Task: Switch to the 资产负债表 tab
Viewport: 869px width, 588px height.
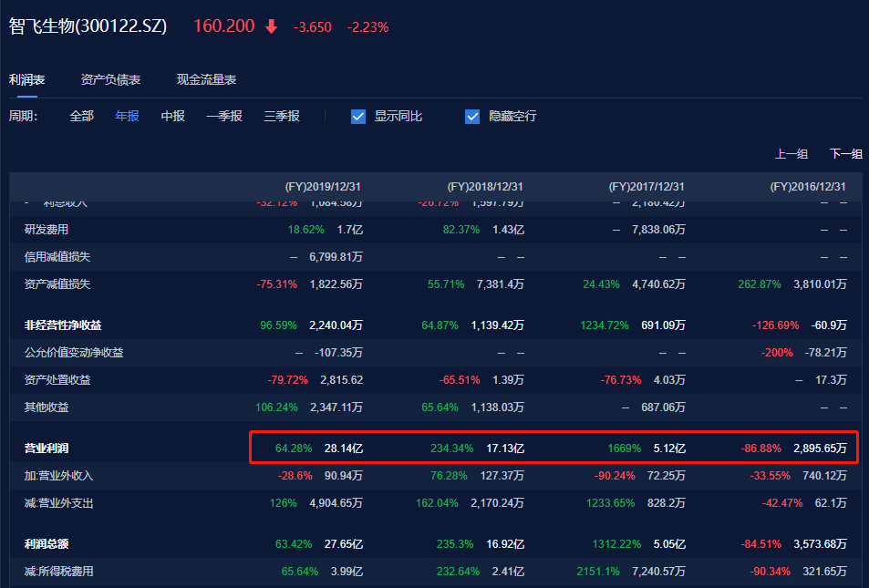Action: pos(110,80)
